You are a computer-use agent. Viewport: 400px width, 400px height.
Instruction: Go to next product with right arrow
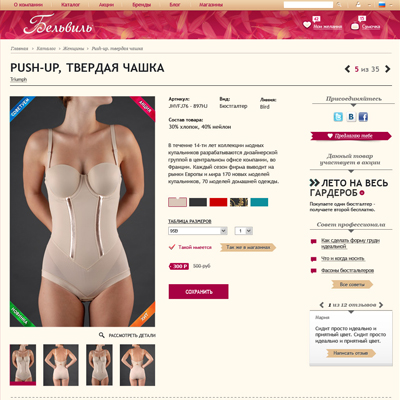387,69
